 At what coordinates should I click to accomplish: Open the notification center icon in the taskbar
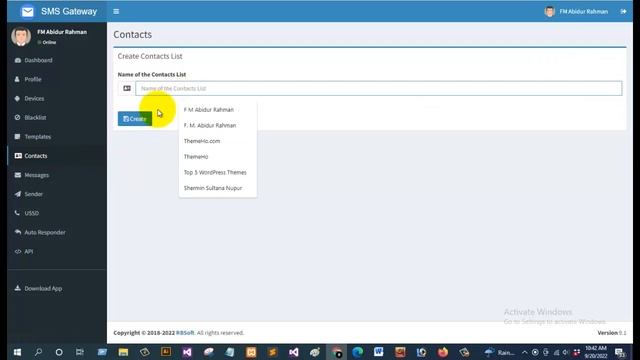click(x=620, y=352)
